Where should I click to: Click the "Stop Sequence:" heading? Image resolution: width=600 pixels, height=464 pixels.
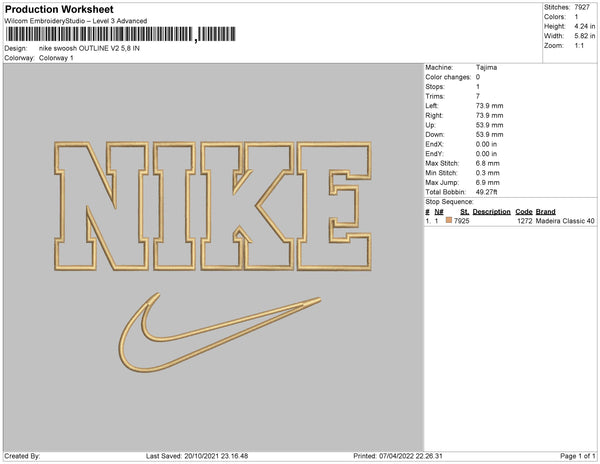(449, 202)
